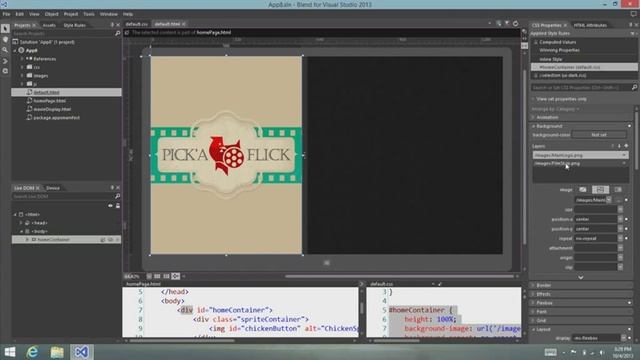Click marker dot next to repeat property
Viewport: 640px width, 360px height.
tap(627, 238)
